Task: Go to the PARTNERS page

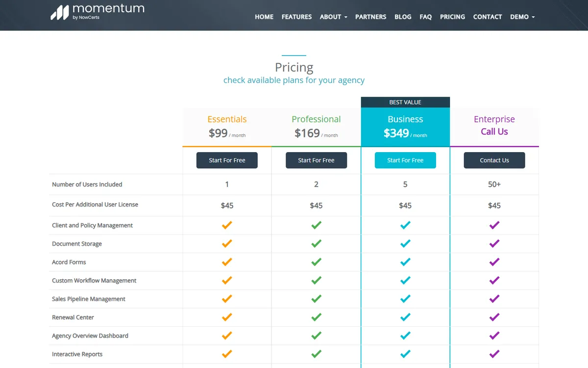Action: pyautogui.click(x=371, y=17)
